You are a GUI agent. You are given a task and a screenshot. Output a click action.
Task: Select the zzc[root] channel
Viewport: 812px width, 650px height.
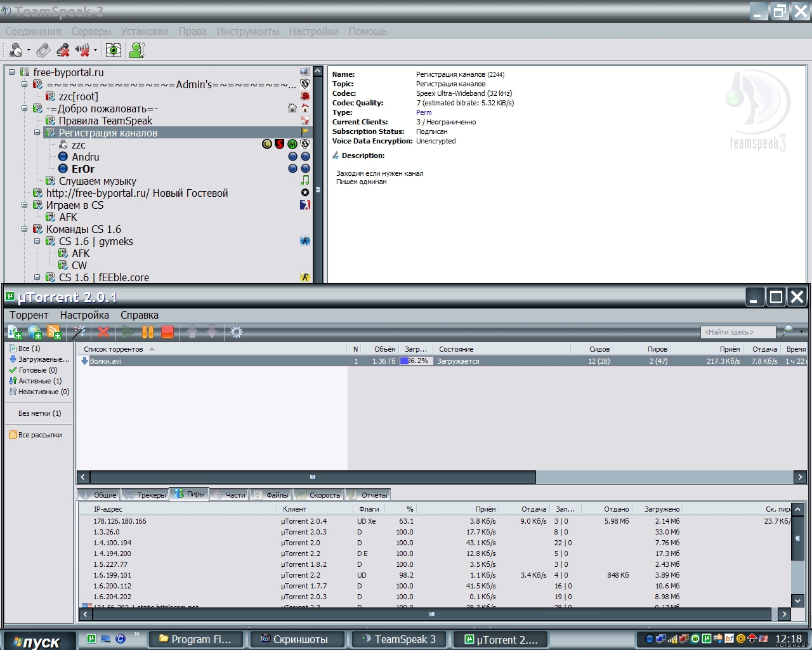point(78,96)
